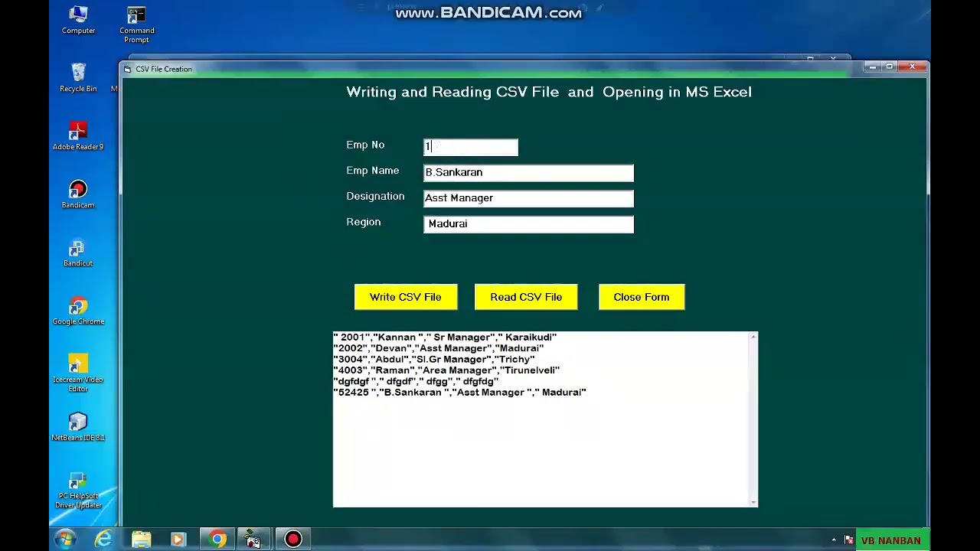Screen dimensions: 980x551
Task: Select the CSV form app taskbar icon
Action: coord(253,540)
